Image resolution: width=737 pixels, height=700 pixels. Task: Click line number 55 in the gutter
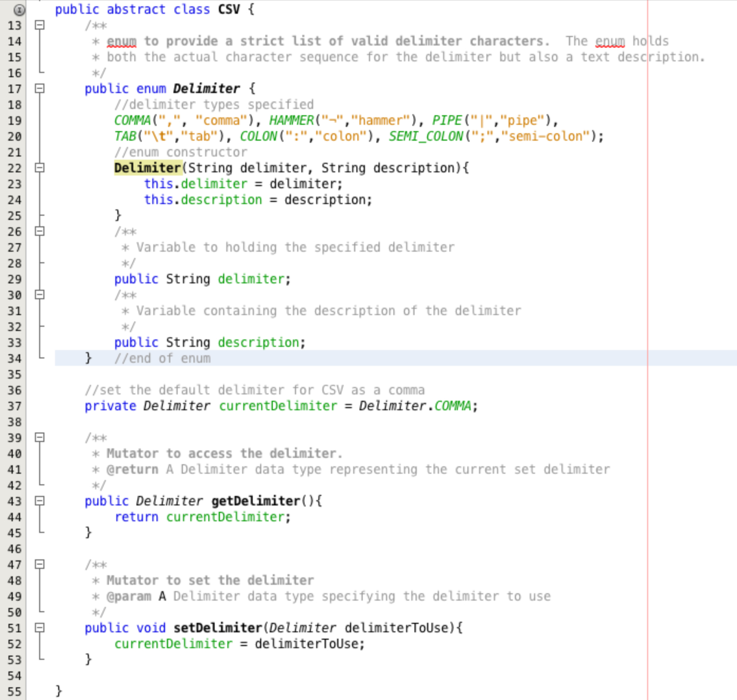[15, 692]
